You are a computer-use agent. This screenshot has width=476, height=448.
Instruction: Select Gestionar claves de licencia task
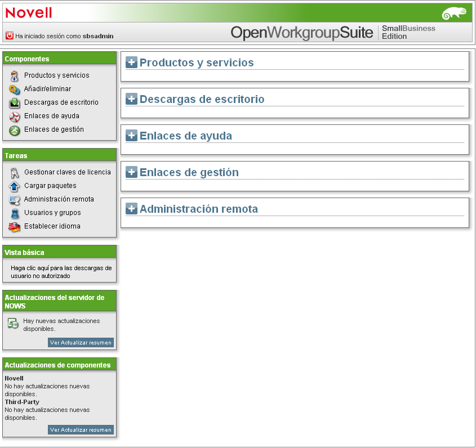[x=68, y=172]
